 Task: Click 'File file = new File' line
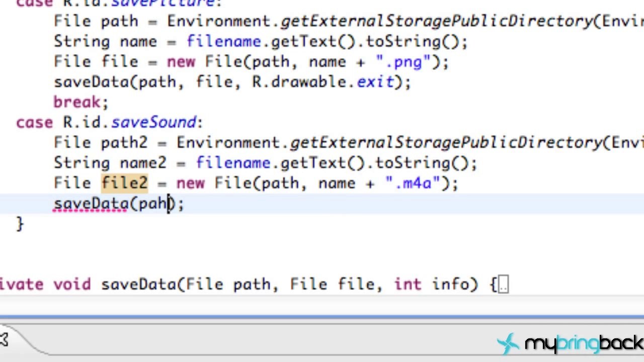tap(251, 62)
